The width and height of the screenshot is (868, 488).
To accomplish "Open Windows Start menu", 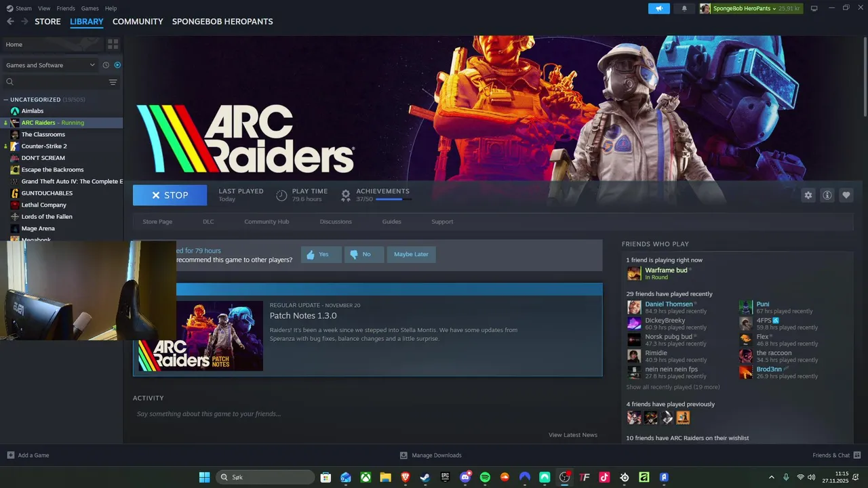I will coord(204,477).
